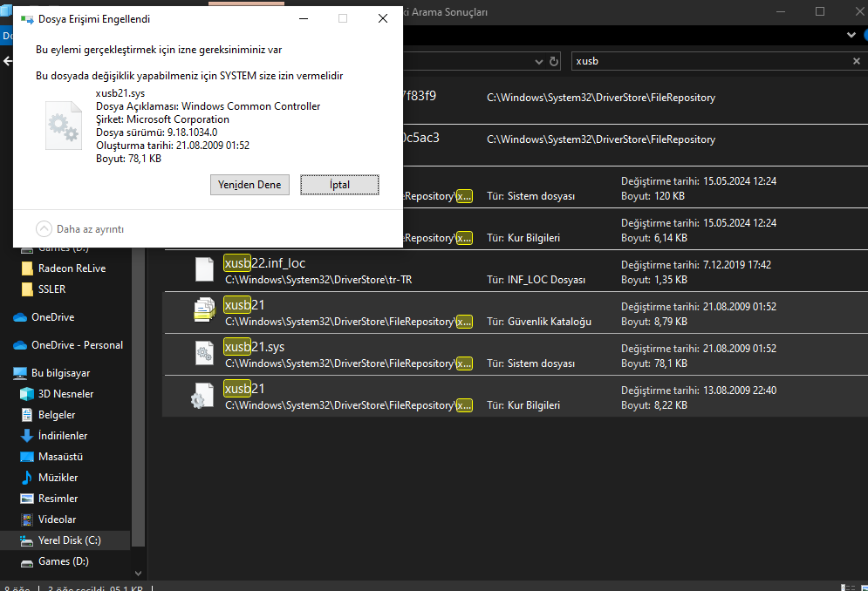Open the İndirilenler folder

click(x=63, y=436)
